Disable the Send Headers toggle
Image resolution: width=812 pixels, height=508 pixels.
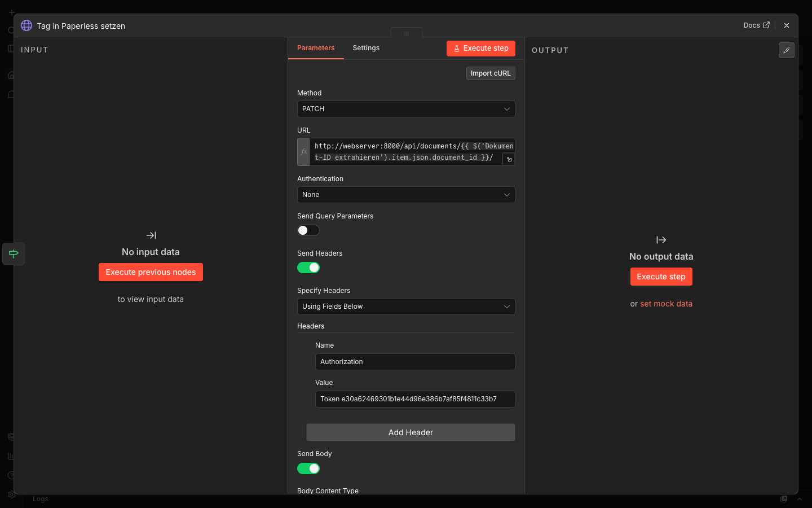coord(308,268)
